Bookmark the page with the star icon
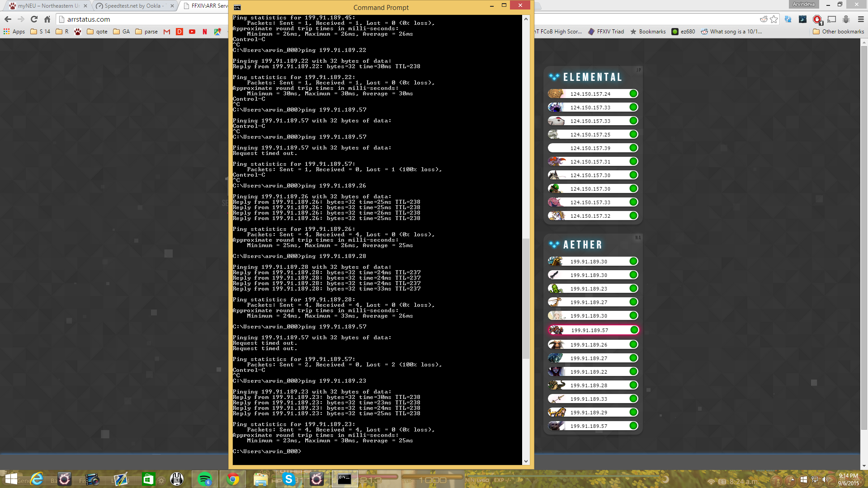Viewport: 868px width, 488px height. coord(774,19)
